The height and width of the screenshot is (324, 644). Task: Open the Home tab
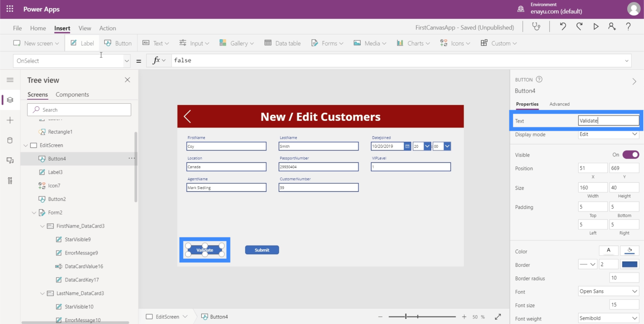pyautogui.click(x=38, y=28)
